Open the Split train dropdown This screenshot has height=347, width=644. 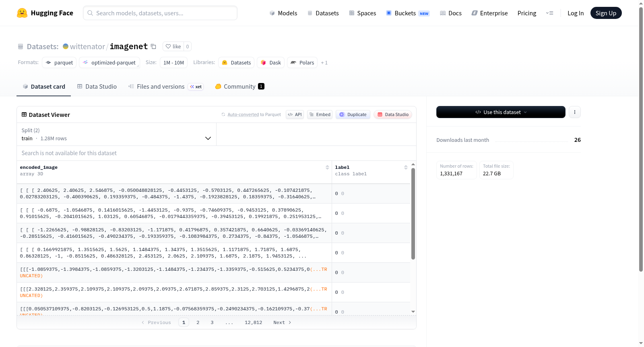116,134
